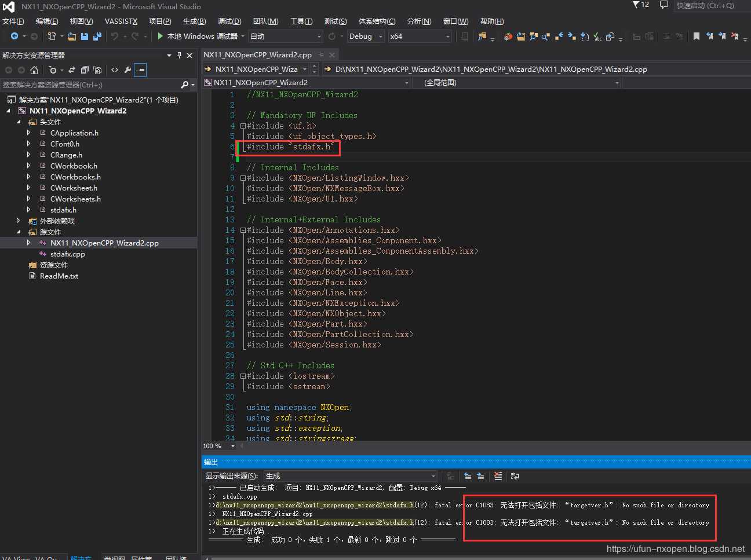The height and width of the screenshot is (560, 751).
Task: Open the 调试(D) debug menu
Action: click(x=229, y=21)
